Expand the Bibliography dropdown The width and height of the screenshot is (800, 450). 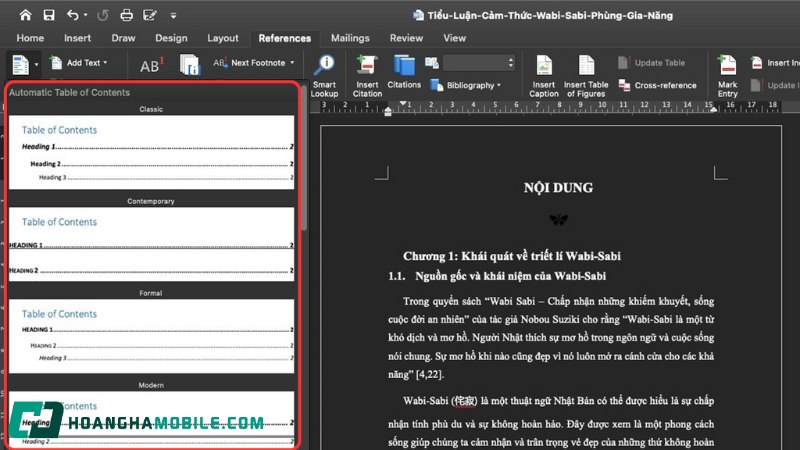pyautogui.click(x=499, y=86)
